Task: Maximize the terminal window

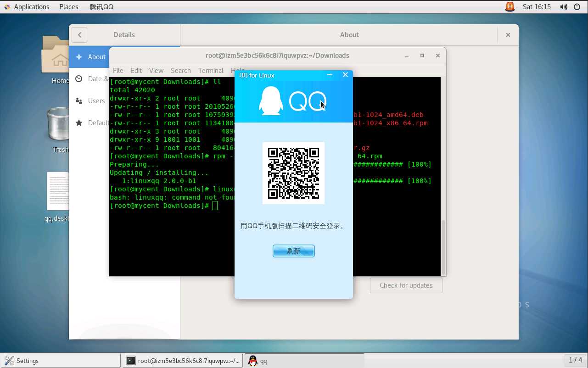Action: click(422, 56)
